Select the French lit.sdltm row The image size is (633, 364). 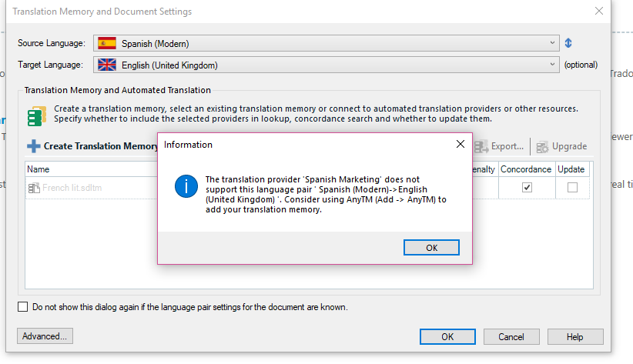[x=307, y=188]
